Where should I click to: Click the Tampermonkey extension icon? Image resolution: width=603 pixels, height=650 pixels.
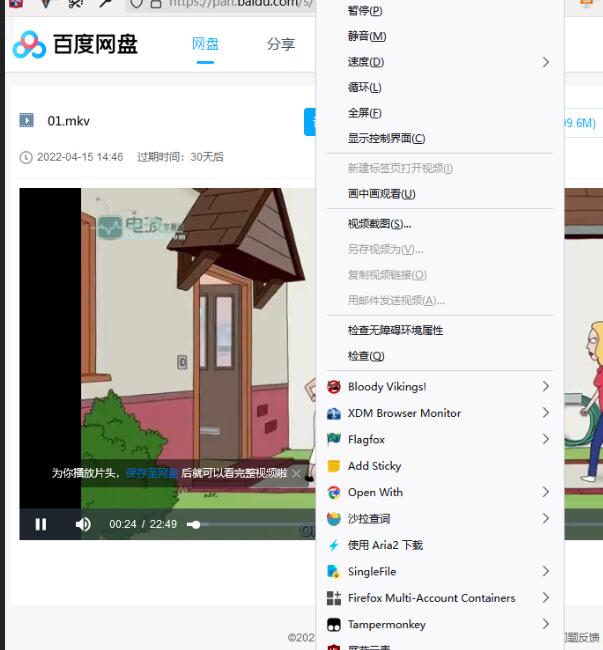click(334, 624)
